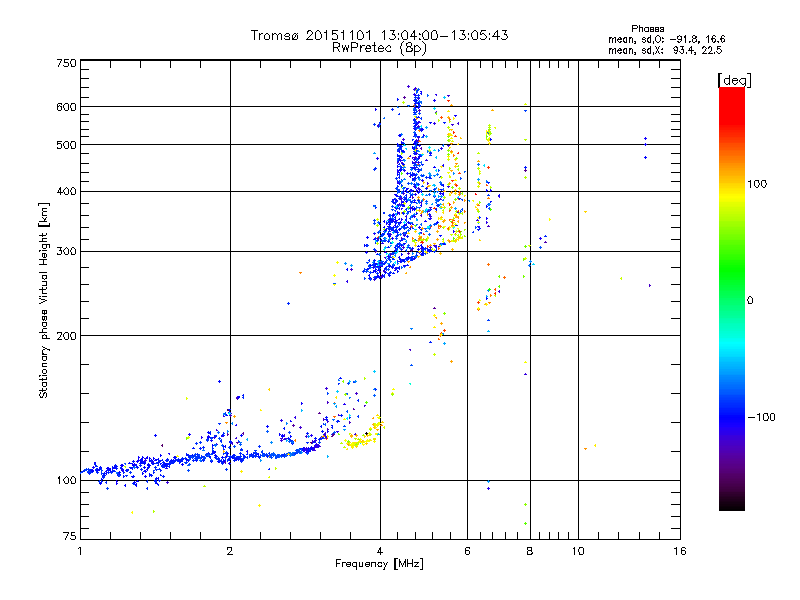The width and height of the screenshot is (800, 600).
Task: Click the phase colorbar gradient
Action: pyautogui.click(x=732, y=298)
